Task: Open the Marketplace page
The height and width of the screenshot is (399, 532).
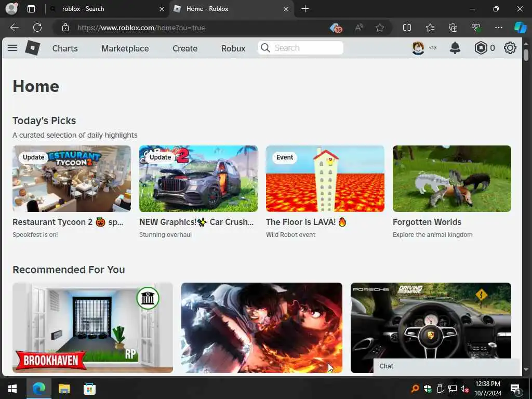Action: click(x=125, y=48)
